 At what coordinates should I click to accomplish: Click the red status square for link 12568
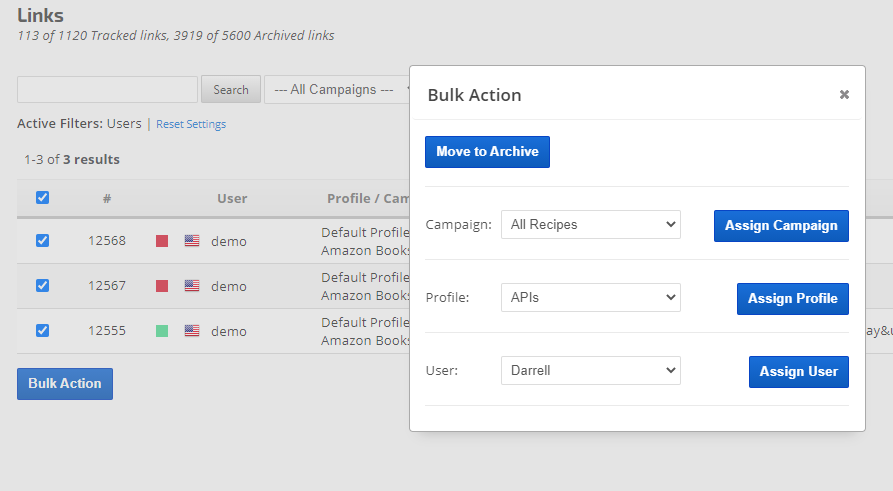[162, 241]
